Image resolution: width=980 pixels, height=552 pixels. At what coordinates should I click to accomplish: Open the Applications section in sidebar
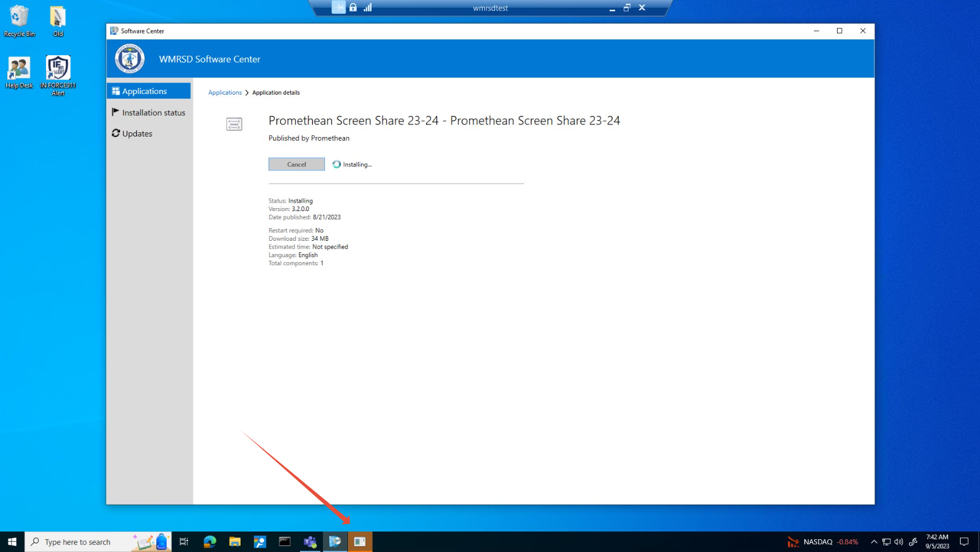(x=148, y=91)
